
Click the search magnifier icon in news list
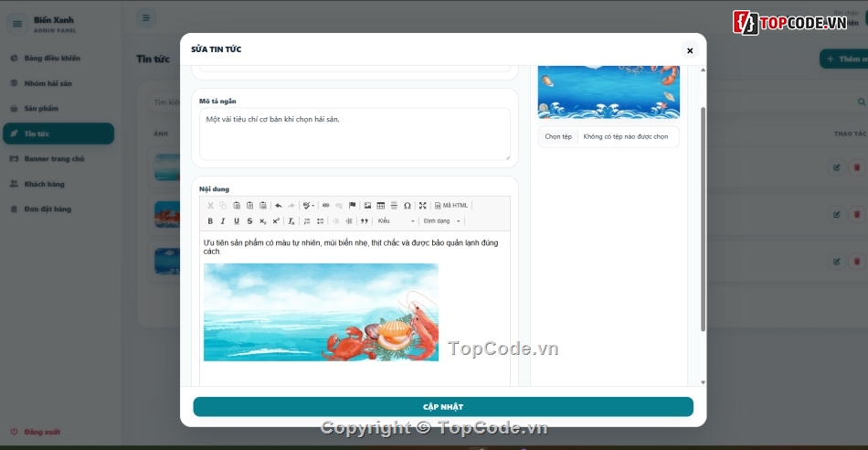[862, 102]
